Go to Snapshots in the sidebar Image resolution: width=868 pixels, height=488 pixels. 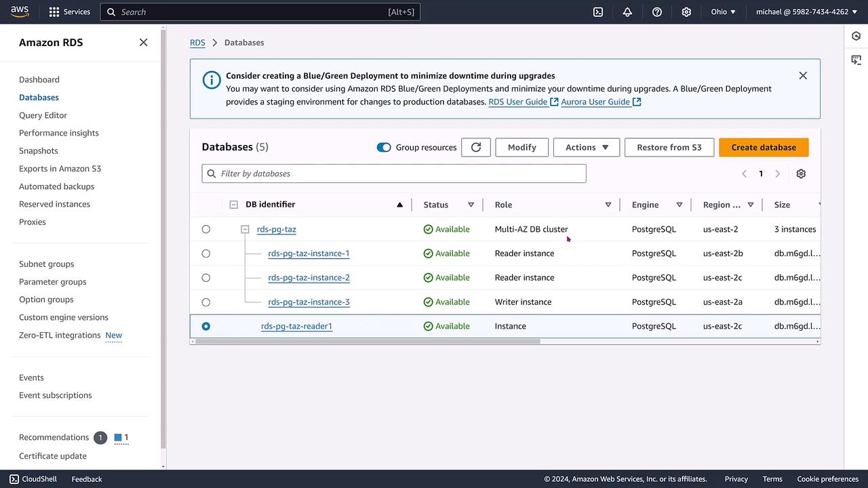pyautogui.click(x=39, y=150)
